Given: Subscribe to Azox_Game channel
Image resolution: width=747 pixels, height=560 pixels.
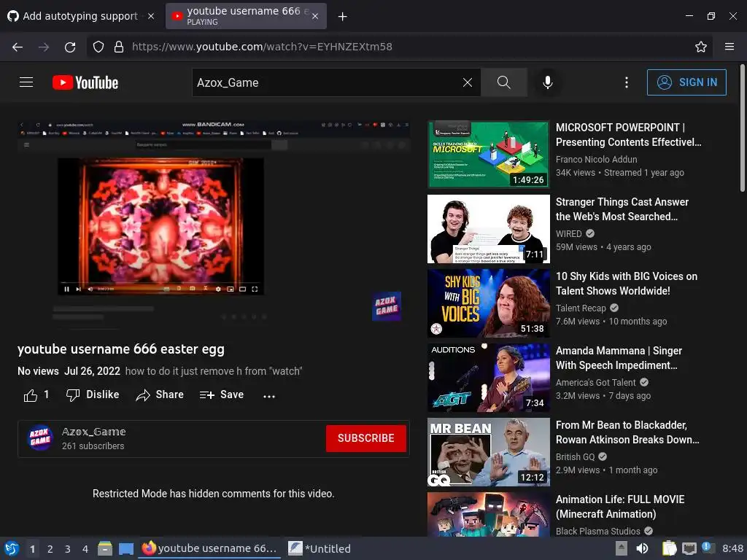Looking at the screenshot, I should coord(366,438).
